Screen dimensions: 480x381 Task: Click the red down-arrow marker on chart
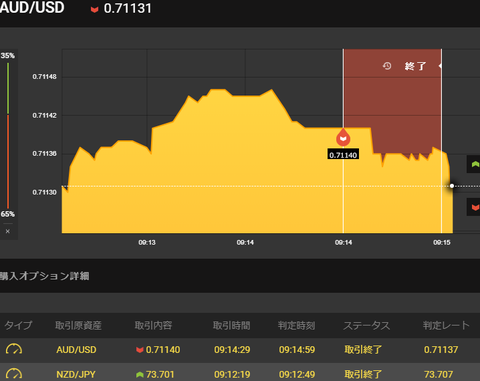(343, 137)
